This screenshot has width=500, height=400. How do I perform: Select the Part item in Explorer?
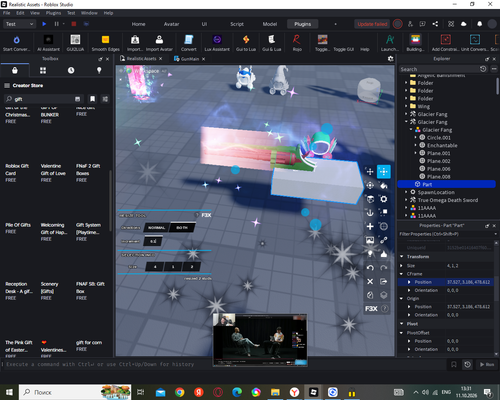click(447, 184)
